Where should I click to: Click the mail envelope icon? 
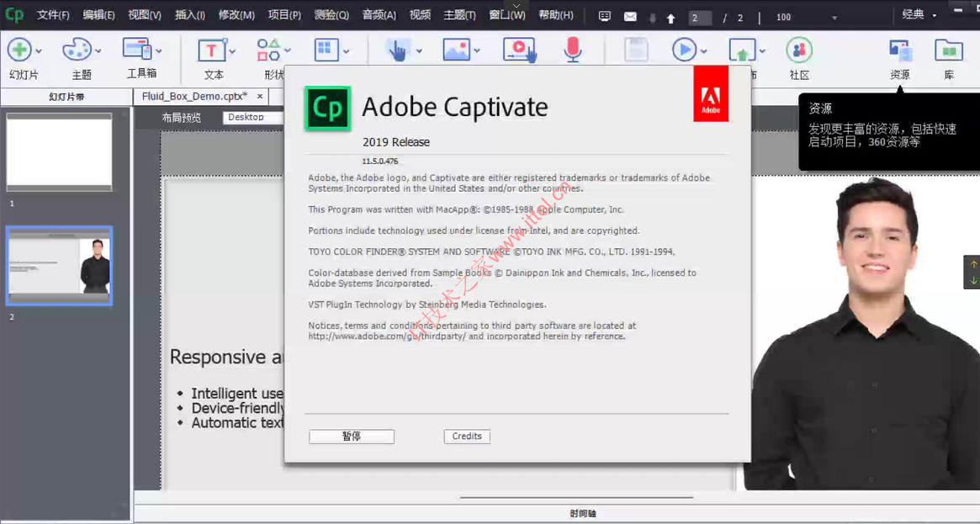pos(630,17)
